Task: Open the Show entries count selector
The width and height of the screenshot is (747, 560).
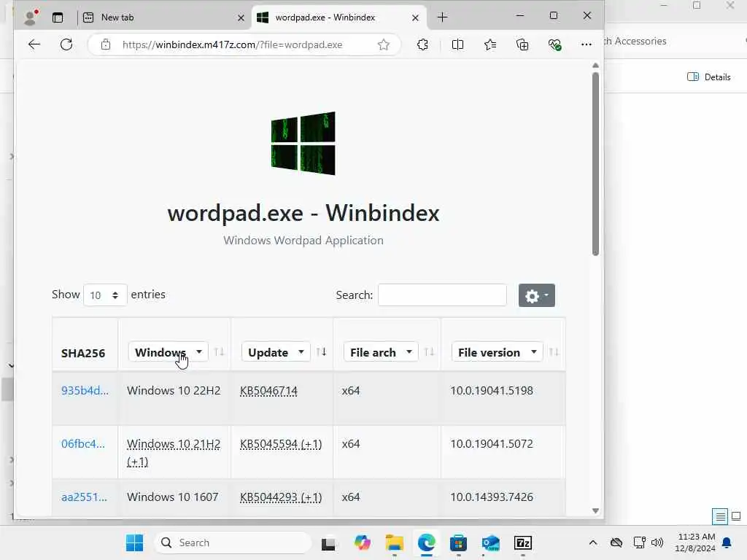Action: tap(105, 295)
